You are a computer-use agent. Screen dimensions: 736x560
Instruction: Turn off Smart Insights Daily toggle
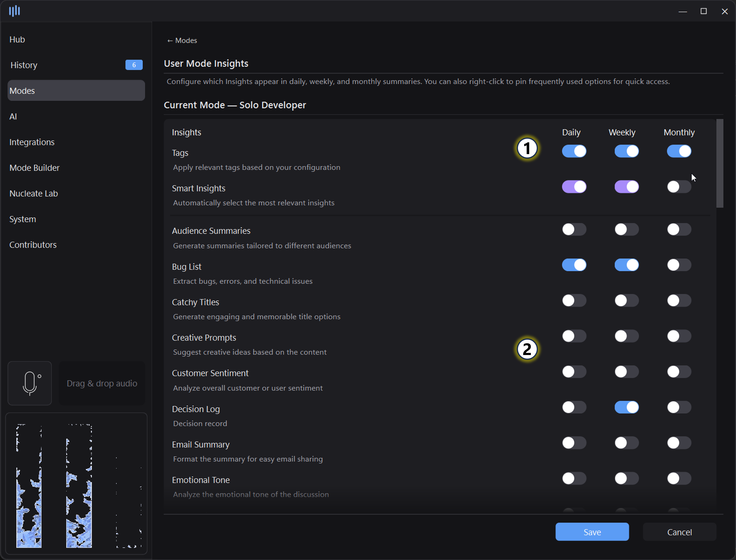[574, 187]
